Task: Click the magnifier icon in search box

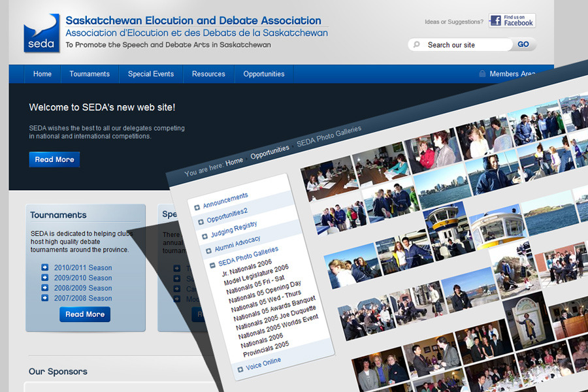Action: 416,44
